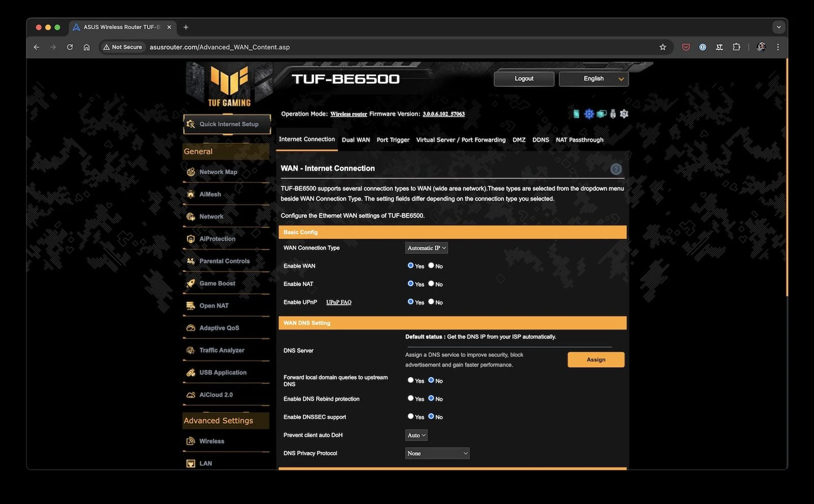Bookmark this page with the star icon
This screenshot has width=814, height=504.
click(663, 47)
